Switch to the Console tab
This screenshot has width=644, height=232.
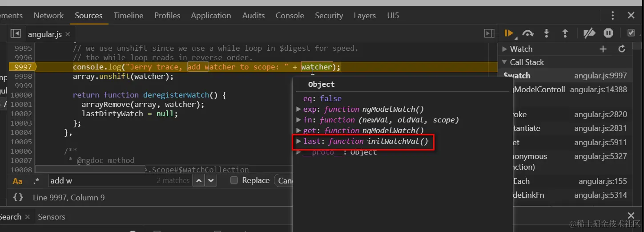(290, 16)
